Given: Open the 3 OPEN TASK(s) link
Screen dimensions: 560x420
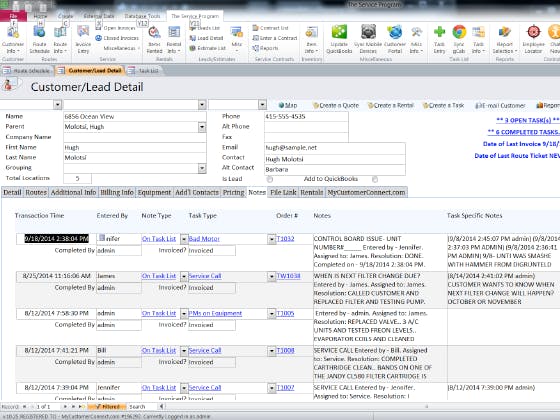Looking at the screenshot, I should [x=528, y=120].
